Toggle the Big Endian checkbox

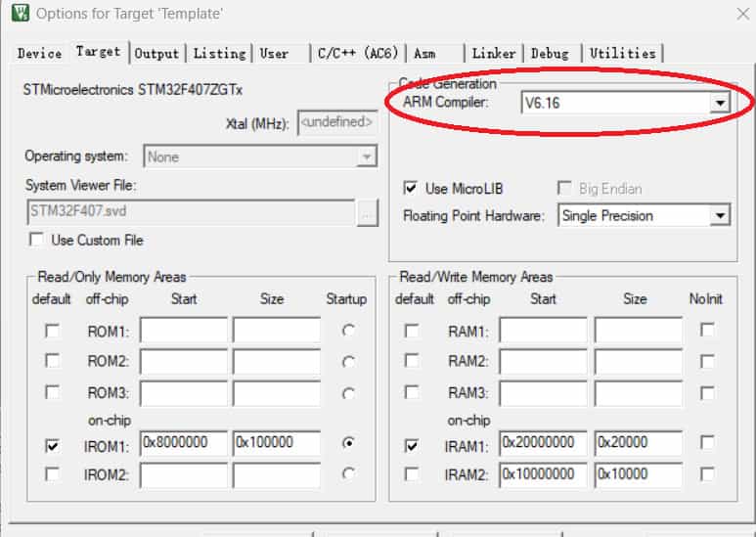[x=564, y=188]
